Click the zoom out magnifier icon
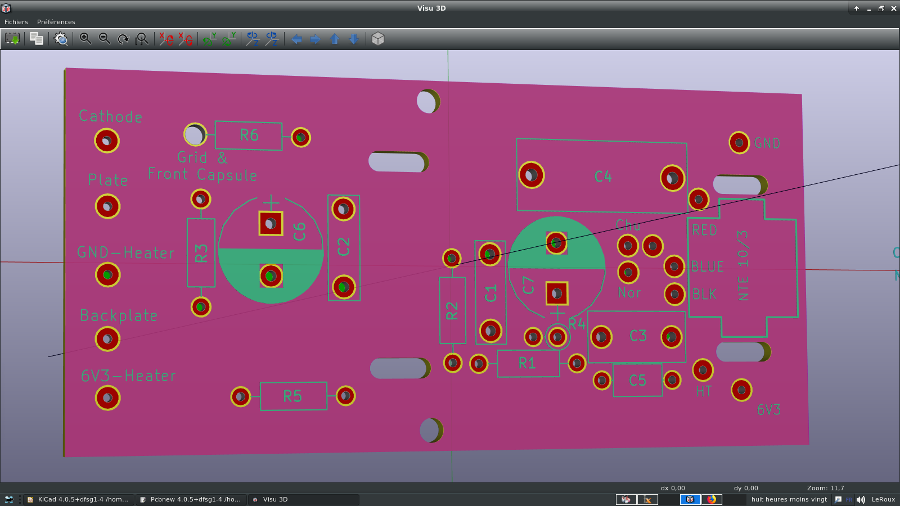The width and height of the screenshot is (900, 506). click(x=104, y=39)
